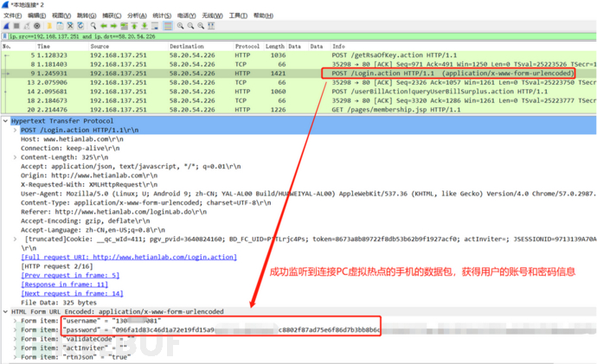Open the Next request in frame: 14 link
The height and width of the screenshot is (364, 597).
pos(72,294)
